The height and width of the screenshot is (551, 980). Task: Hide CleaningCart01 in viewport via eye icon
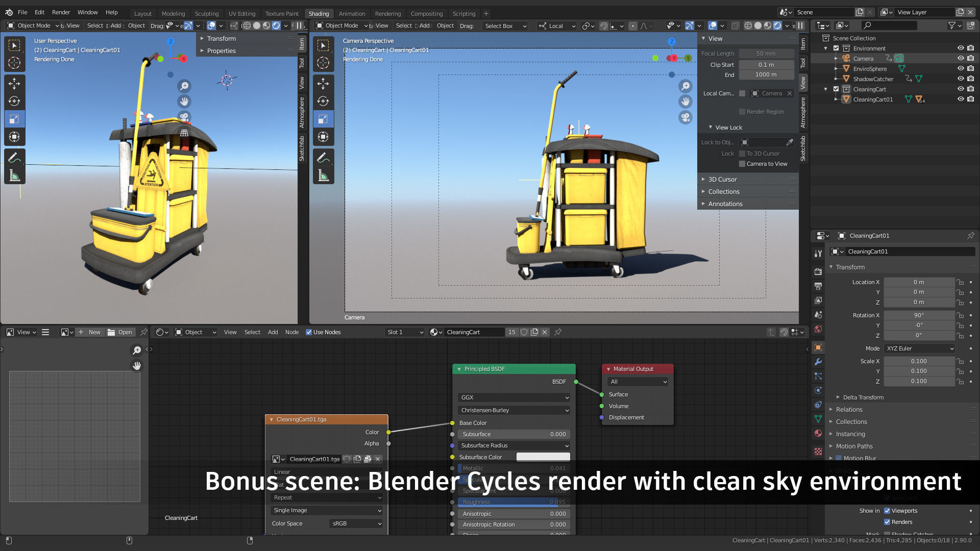(x=961, y=99)
